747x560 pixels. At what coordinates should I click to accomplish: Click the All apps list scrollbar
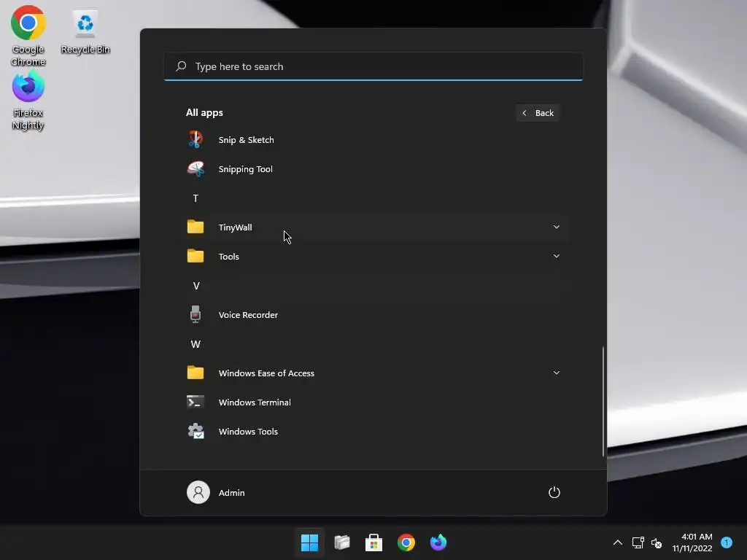point(603,401)
